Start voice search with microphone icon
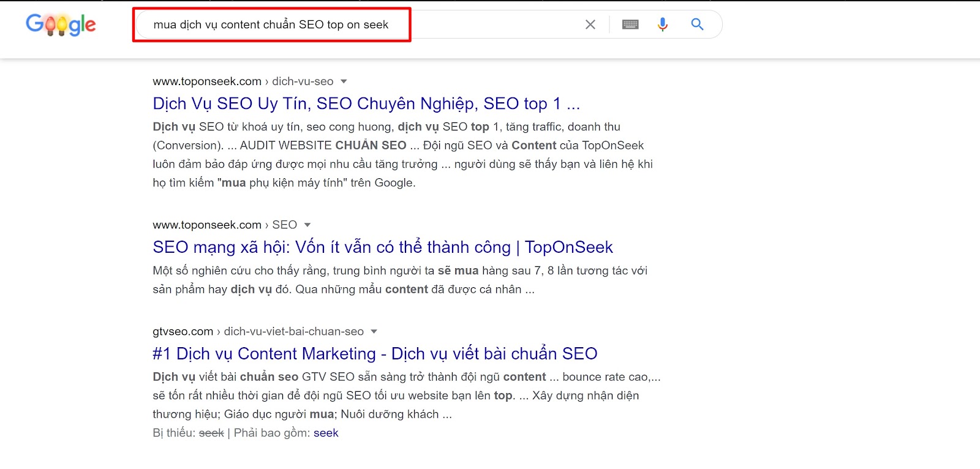Image resolution: width=980 pixels, height=469 pixels. click(662, 24)
